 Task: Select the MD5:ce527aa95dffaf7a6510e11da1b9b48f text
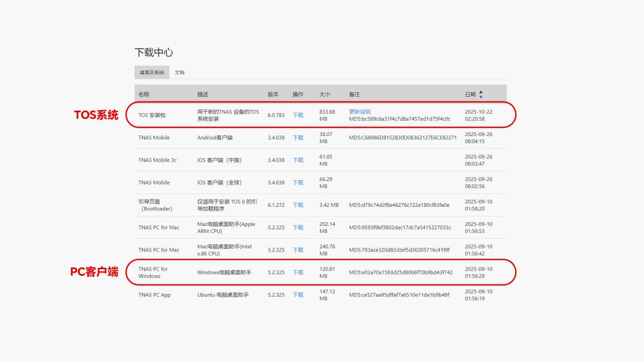tap(399, 294)
